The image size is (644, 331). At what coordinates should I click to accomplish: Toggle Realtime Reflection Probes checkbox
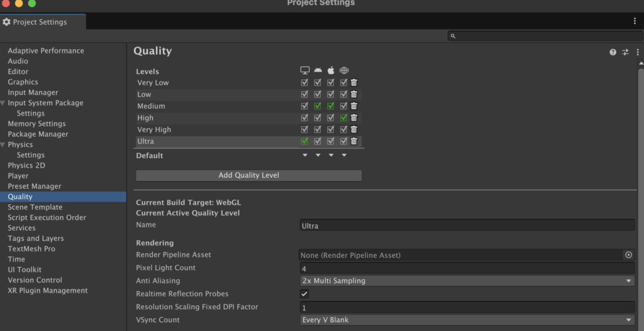click(x=304, y=294)
